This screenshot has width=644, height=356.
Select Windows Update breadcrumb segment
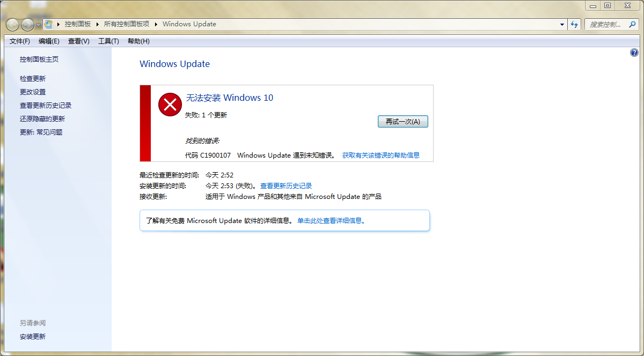pos(189,24)
